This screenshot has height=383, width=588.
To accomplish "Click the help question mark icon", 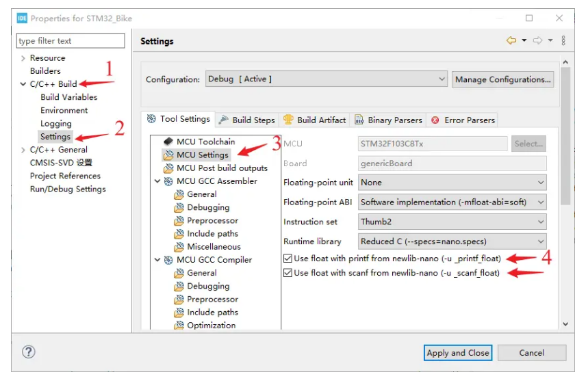I will [x=29, y=352].
